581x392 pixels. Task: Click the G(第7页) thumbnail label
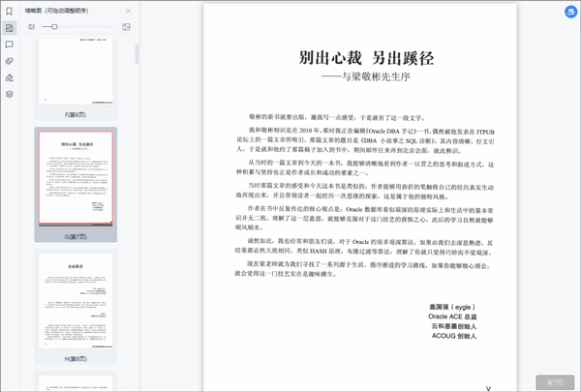(76, 237)
